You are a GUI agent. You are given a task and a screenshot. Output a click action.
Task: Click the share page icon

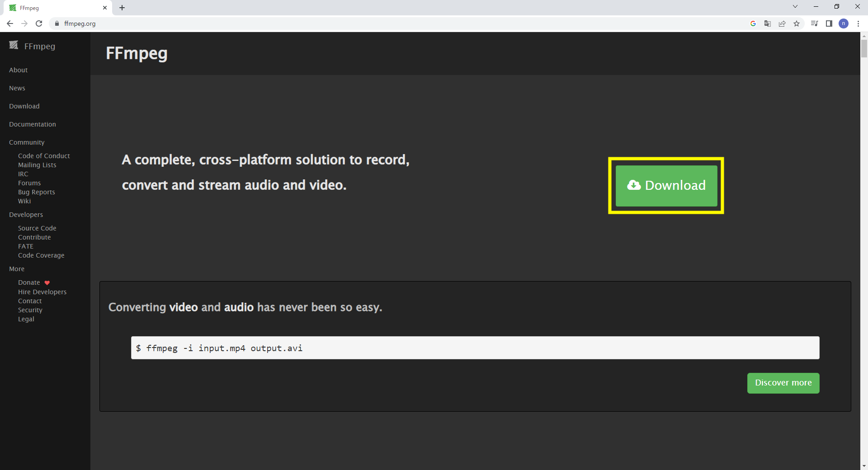point(782,23)
